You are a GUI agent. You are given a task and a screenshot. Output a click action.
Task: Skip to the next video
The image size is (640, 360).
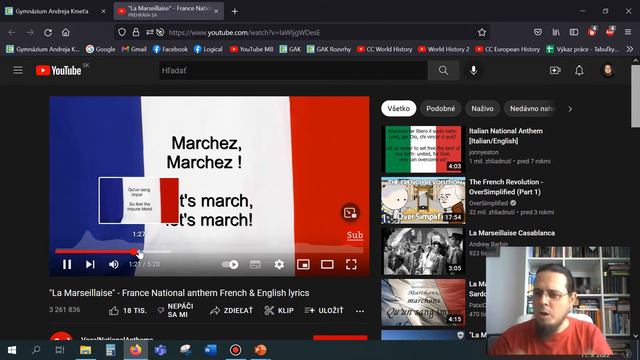click(x=90, y=264)
